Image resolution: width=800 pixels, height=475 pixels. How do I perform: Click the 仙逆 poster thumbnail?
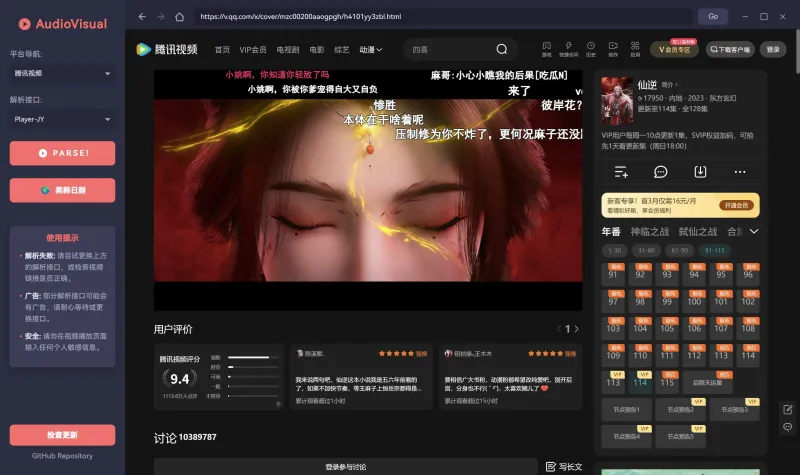point(617,101)
